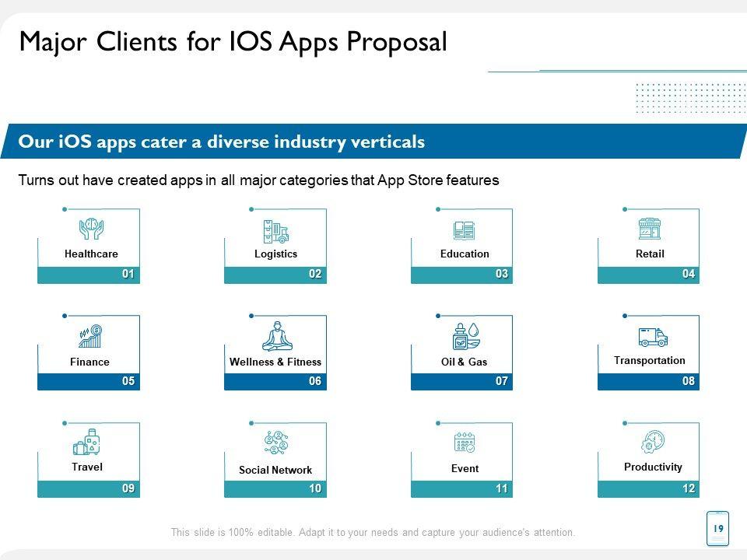Click the Finance growth chart icon
Image resolution: width=747 pixels, height=560 pixels.
click(x=90, y=336)
